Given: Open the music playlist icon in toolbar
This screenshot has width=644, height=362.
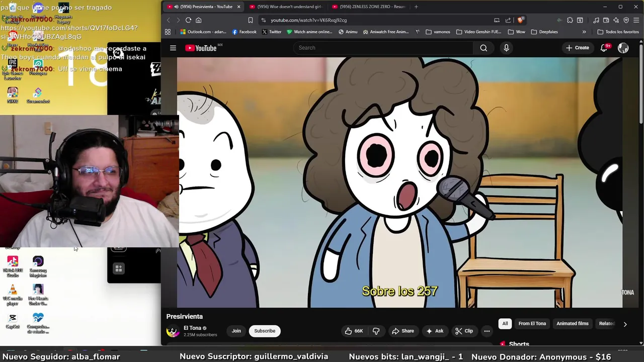Looking at the screenshot, I should click(596, 20).
